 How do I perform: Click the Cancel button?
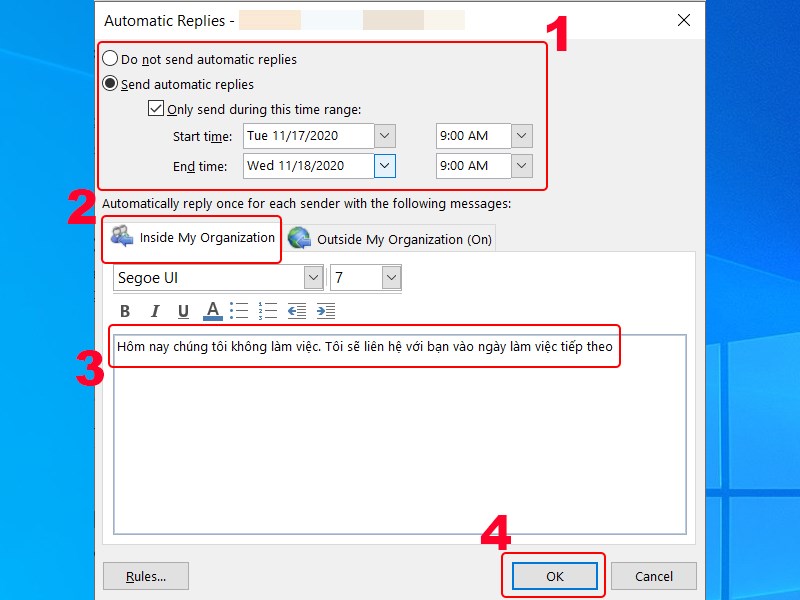654,577
